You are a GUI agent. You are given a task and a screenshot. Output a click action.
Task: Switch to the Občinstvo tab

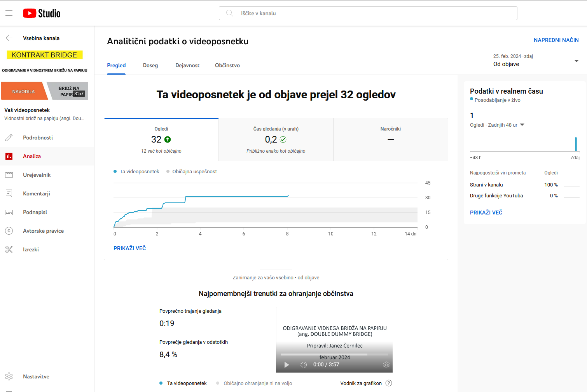[227, 65]
